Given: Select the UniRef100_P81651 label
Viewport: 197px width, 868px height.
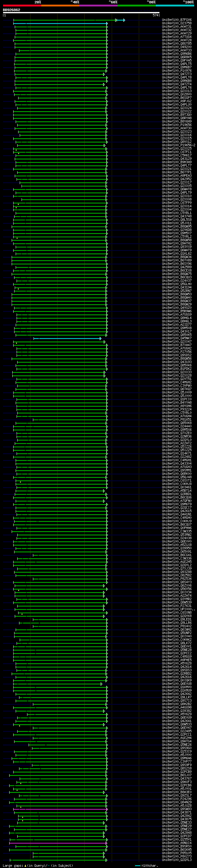Looking at the screenshot, I should tap(176, 419).
